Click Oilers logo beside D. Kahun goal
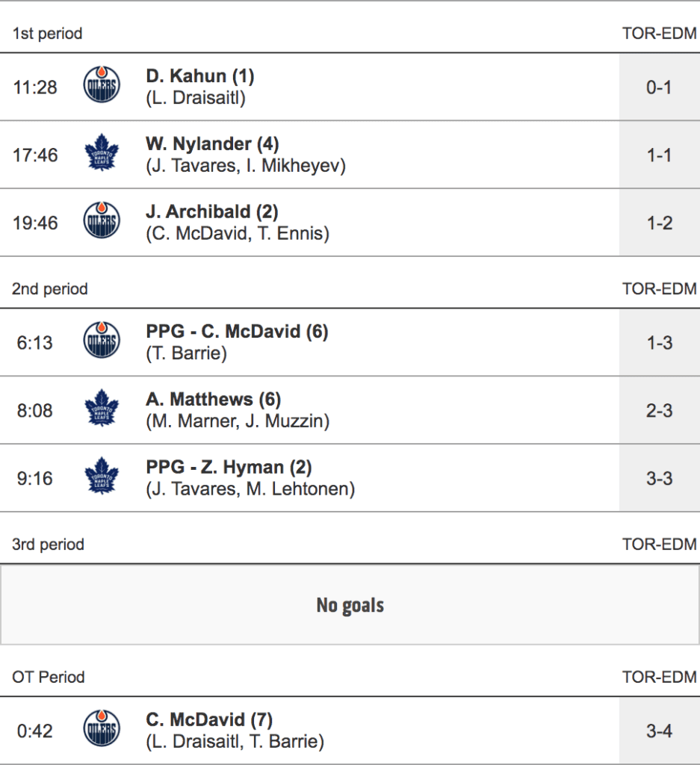The width and height of the screenshot is (700, 765). click(x=102, y=87)
